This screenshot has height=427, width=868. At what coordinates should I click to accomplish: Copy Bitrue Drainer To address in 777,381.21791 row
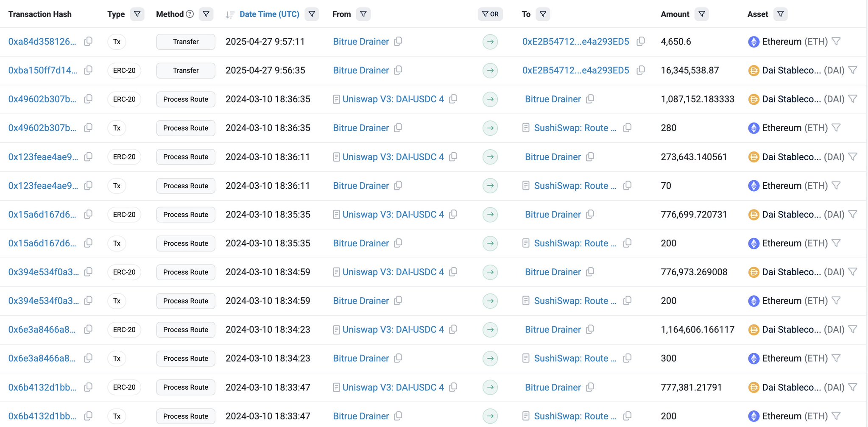click(590, 387)
